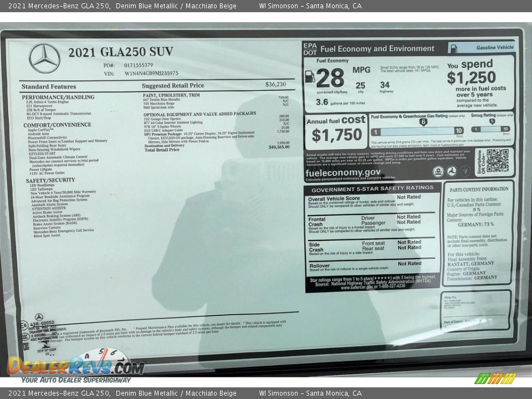
Task: Click the 43R-00050 glass marking
Action: [x=42, y=323]
